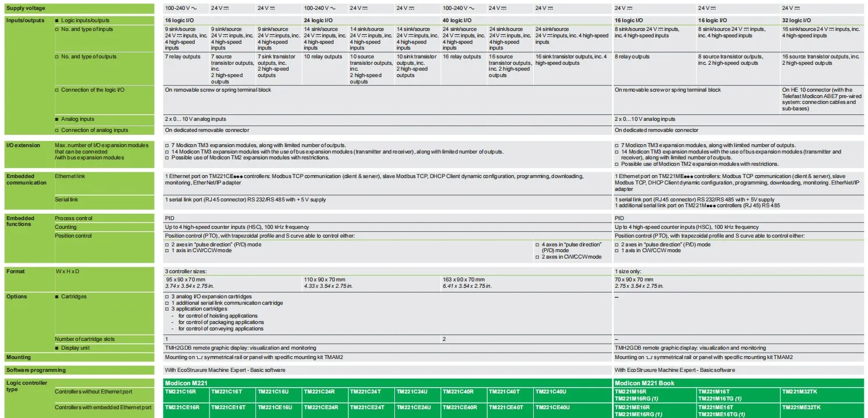Image resolution: width=868 pixels, height=418 pixels.
Task: Click the '110 x 90 x 70 mm' dimension
Action: pyautogui.click(x=324, y=280)
